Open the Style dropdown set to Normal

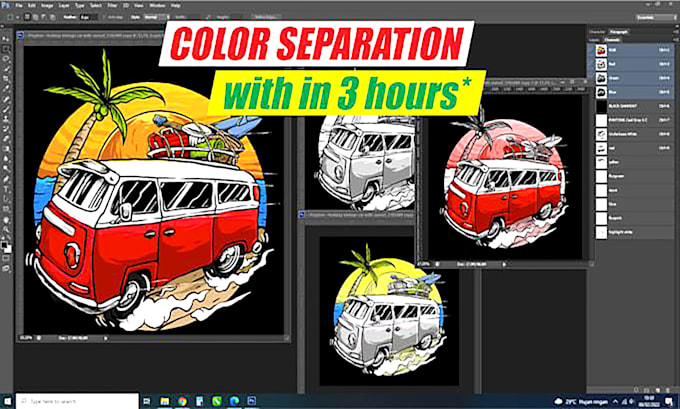coord(156,17)
